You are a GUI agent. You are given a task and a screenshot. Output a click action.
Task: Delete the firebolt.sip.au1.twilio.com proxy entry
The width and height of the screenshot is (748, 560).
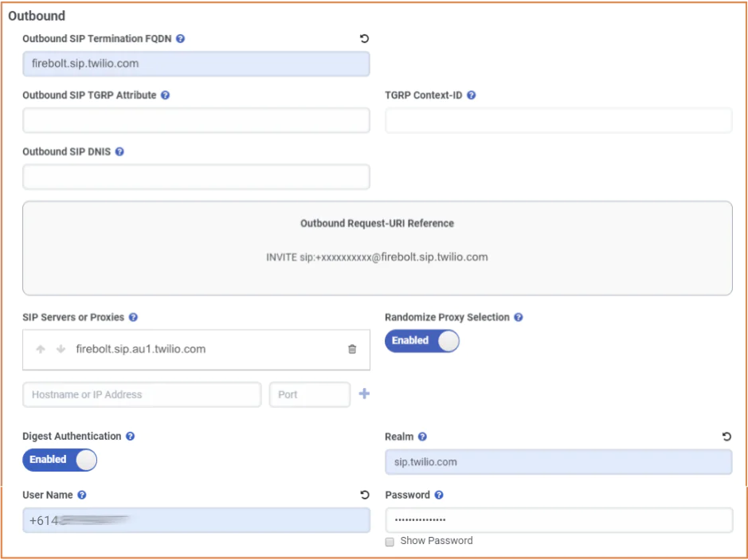352,349
